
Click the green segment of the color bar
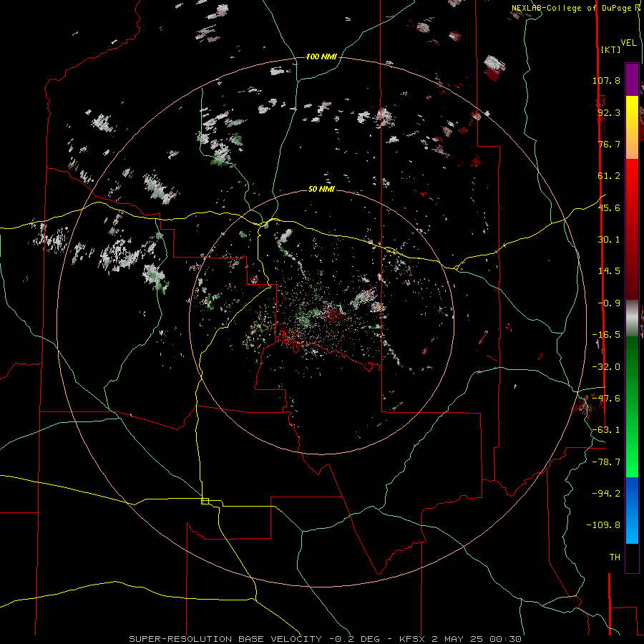point(632,406)
